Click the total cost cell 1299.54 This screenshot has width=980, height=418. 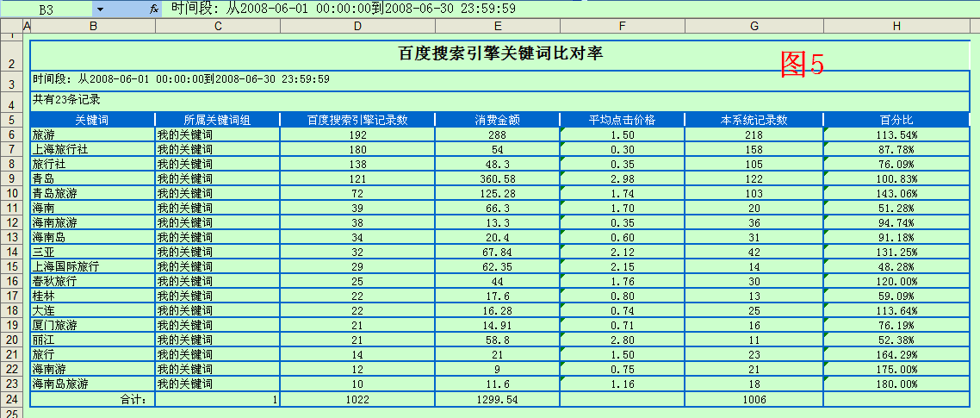(497, 400)
